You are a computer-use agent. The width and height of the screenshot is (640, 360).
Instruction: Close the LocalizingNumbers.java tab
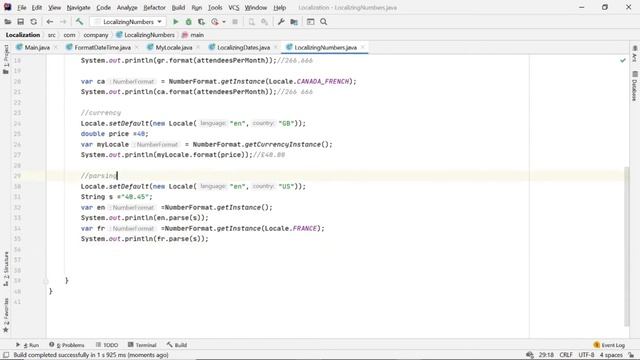[362, 47]
